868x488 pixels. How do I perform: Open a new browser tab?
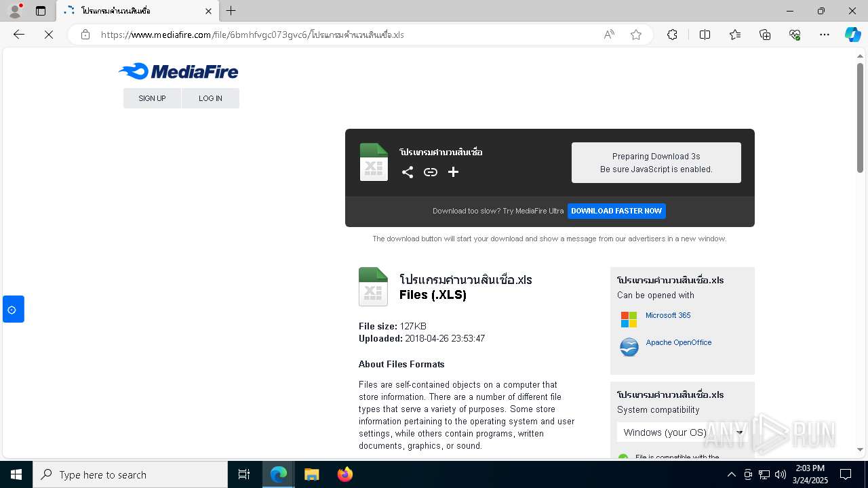click(x=231, y=11)
